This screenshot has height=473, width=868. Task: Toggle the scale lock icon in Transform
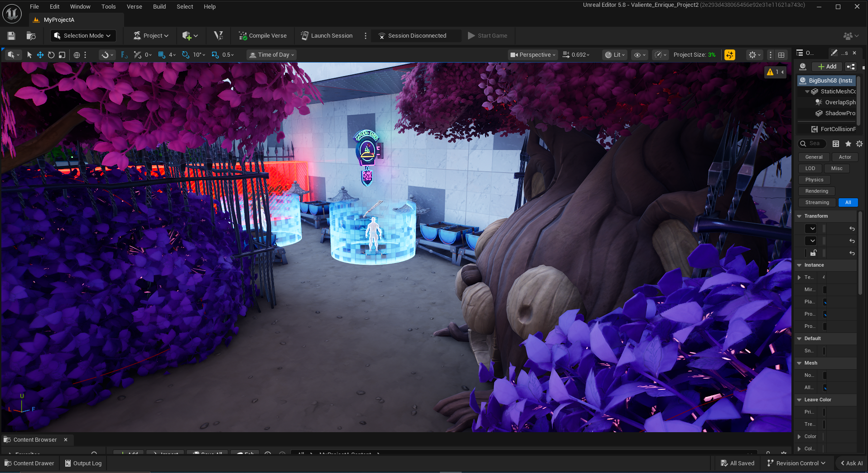point(814,253)
